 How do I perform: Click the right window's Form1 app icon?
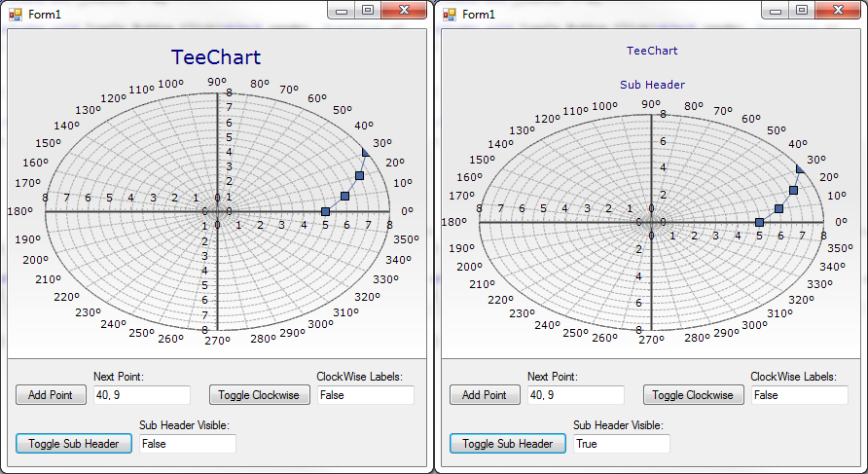click(x=450, y=15)
